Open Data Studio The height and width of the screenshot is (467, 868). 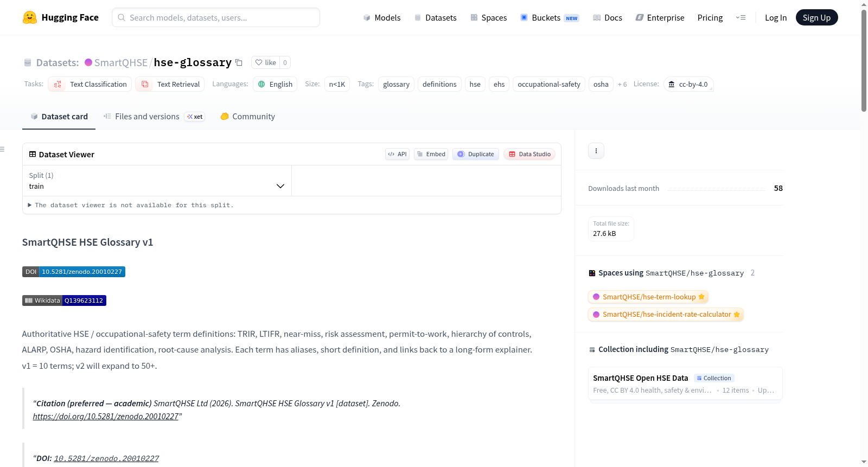529,154
